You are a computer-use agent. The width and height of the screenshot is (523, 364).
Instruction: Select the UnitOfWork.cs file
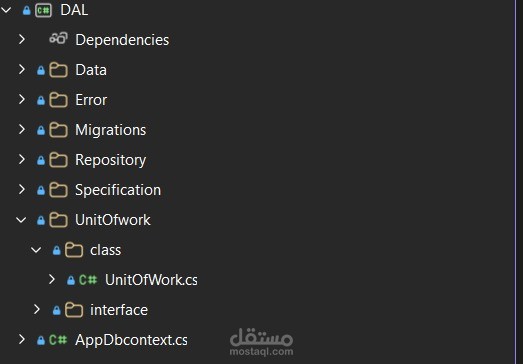point(151,280)
